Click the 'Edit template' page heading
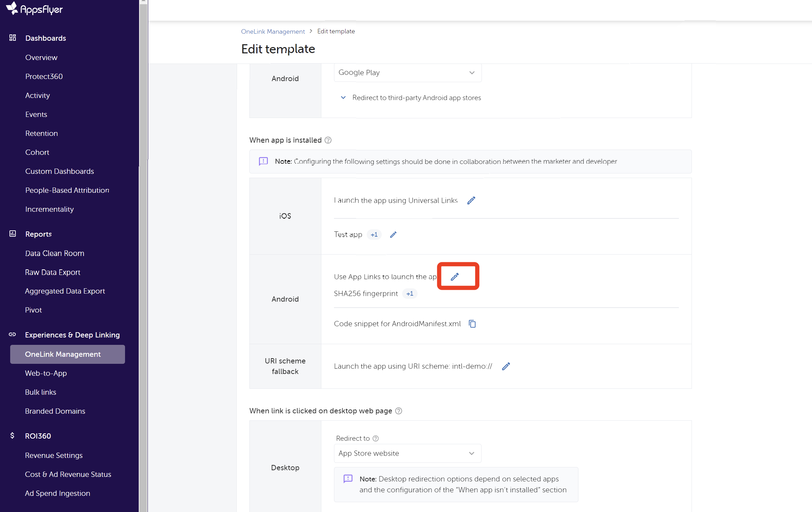This screenshot has width=812, height=512. pyautogui.click(x=278, y=49)
